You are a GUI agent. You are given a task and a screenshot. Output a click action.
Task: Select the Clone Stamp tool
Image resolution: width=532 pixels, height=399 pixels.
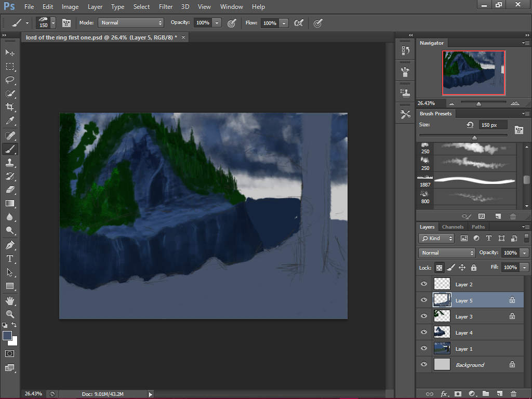pyautogui.click(x=10, y=163)
